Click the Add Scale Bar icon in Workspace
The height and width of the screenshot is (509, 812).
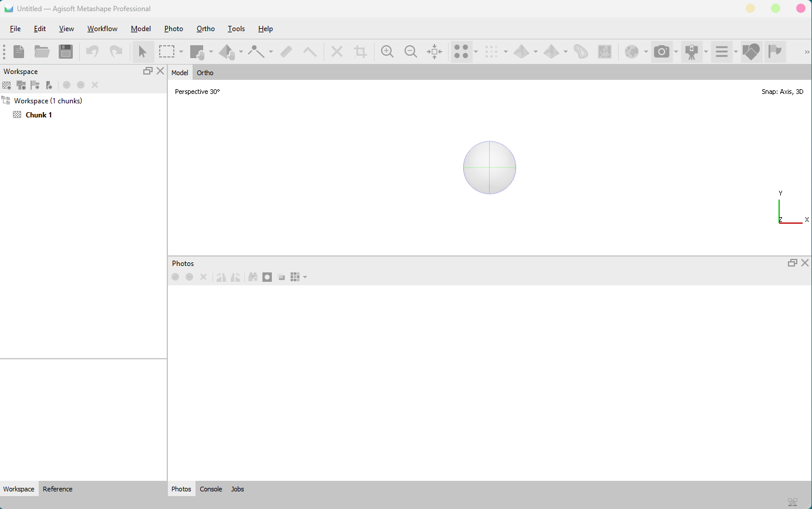pos(49,85)
